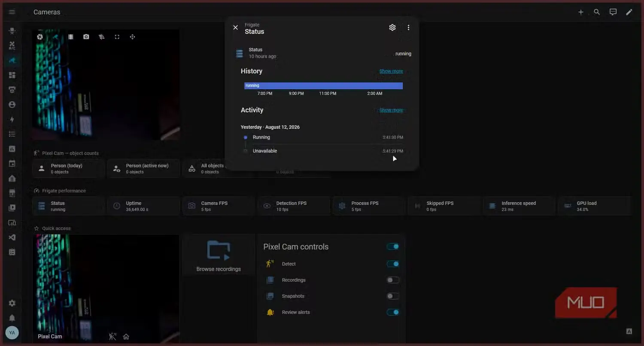Click the Detect row label

tap(289, 264)
